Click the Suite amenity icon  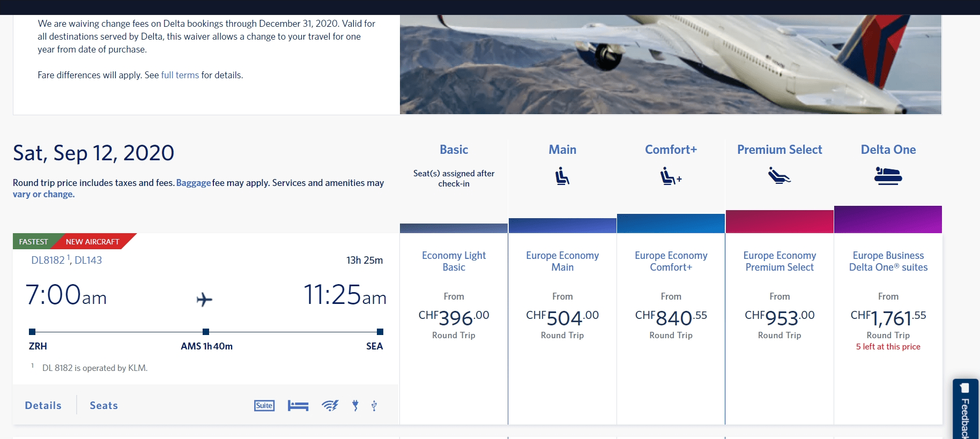pos(264,406)
